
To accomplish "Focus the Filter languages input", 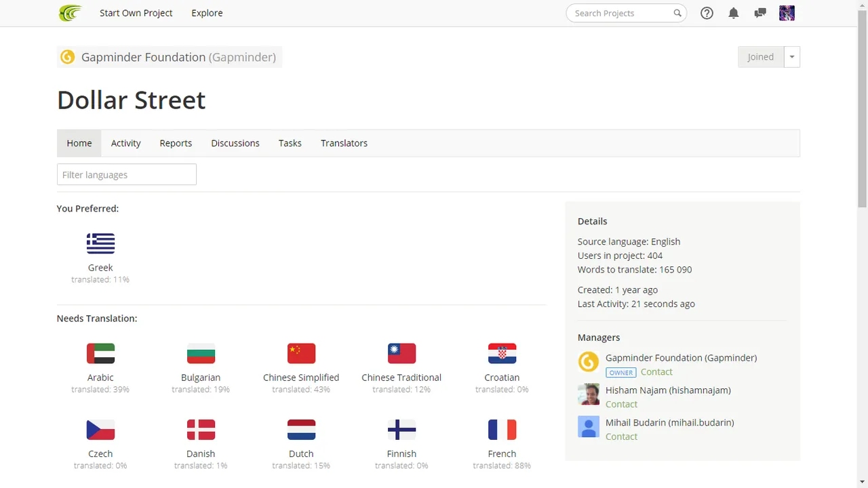I will click(127, 174).
